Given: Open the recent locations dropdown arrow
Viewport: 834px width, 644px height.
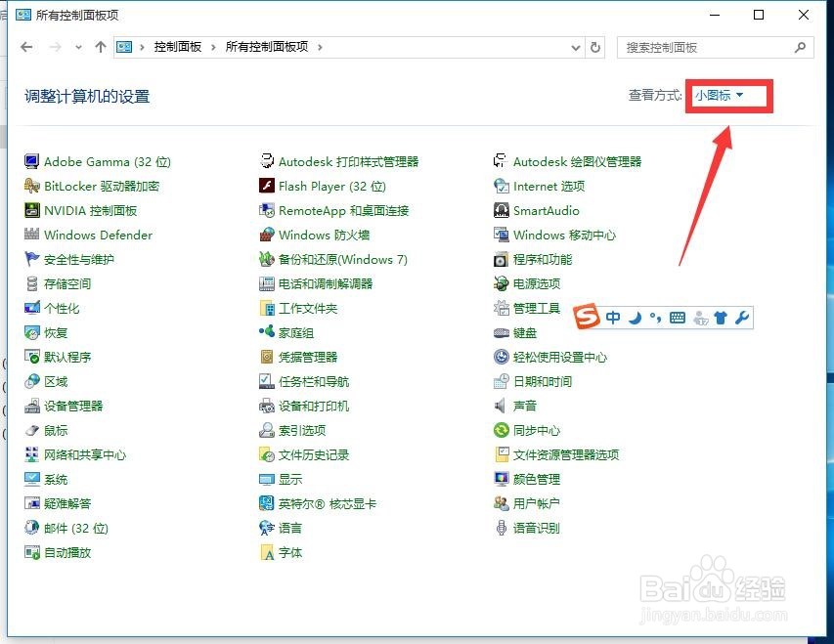Looking at the screenshot, I should click(78, 47).
